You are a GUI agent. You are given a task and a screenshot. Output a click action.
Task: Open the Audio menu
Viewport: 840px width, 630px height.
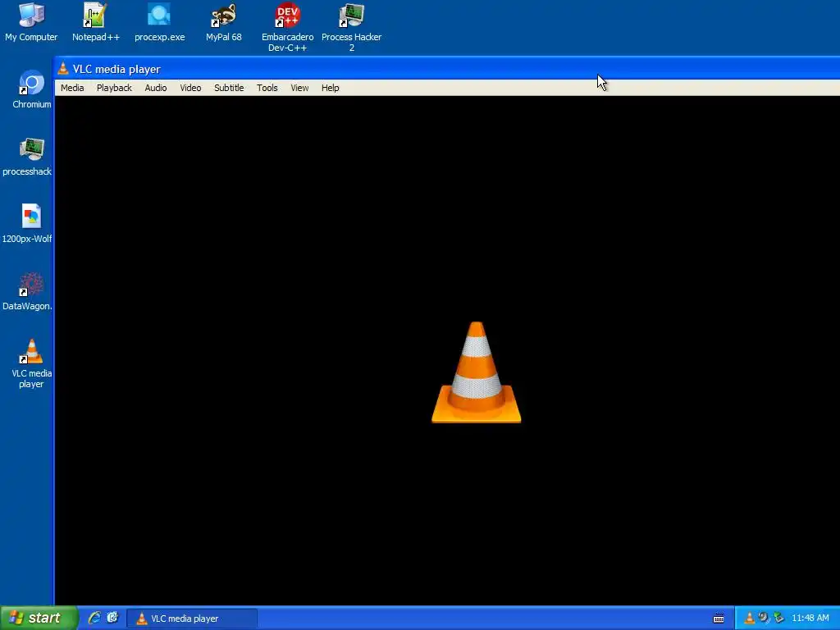(156, 88)
